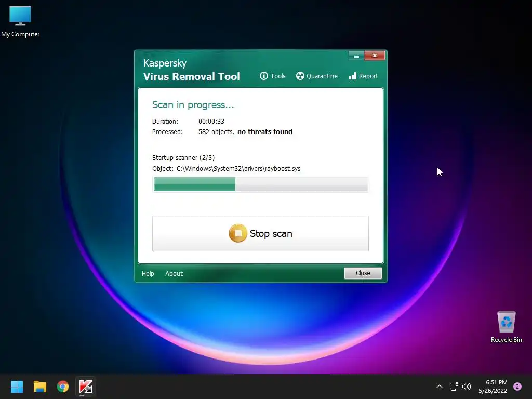Open the Help link
This screenshot has height=399, width=532.
[x=148, y=273]
